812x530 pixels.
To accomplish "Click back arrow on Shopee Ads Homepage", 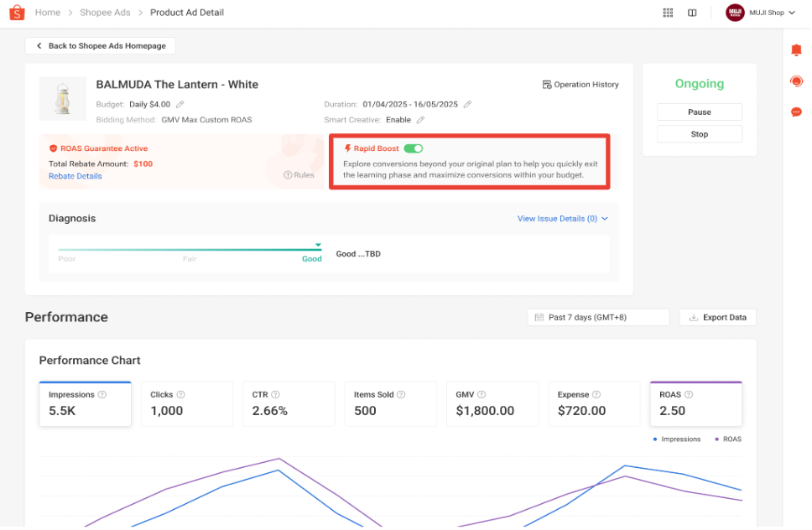I will (39, 45).
